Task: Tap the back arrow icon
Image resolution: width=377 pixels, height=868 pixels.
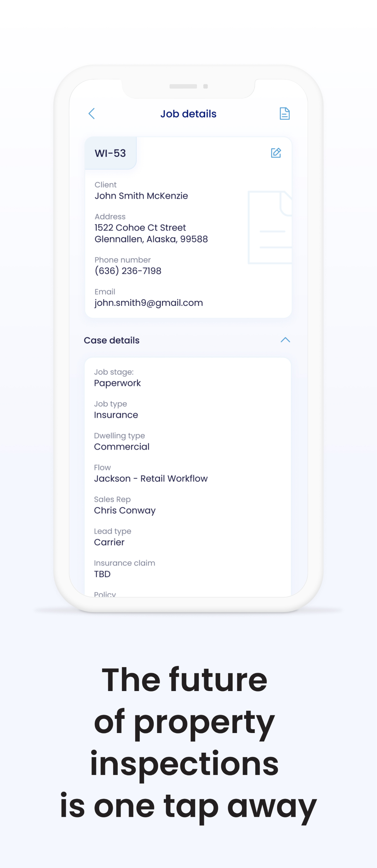Action: (x=92, y=114)
